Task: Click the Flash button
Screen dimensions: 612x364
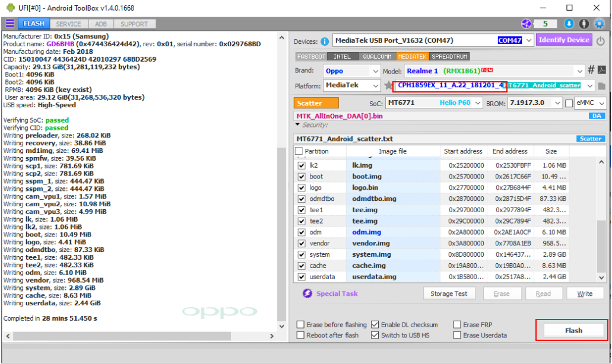Action: (573, 330)
